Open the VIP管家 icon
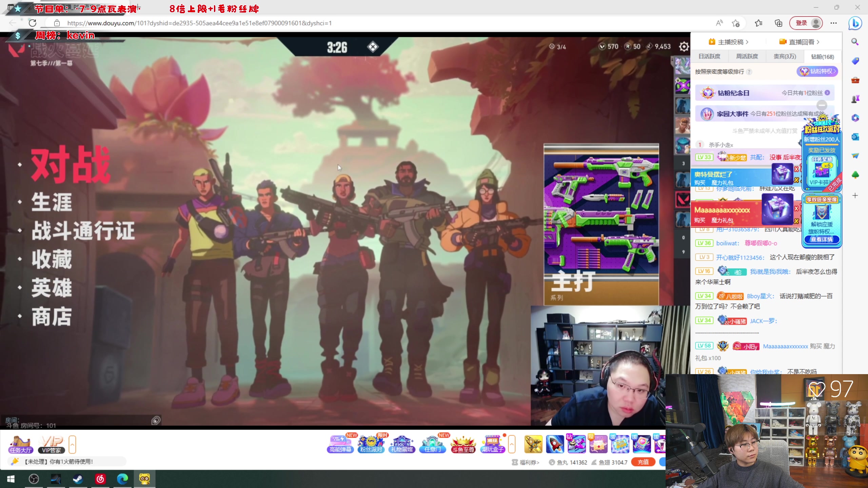 pyautogui.click(x=51, y=444)
